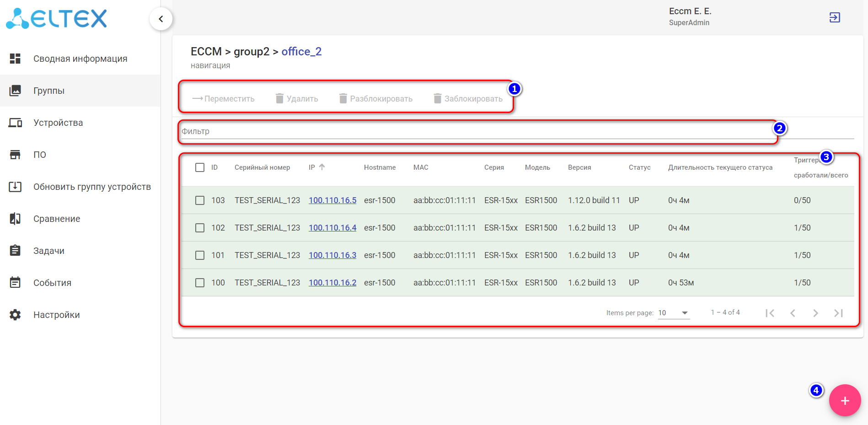Click the Сводная информация dashboard icon
The width and height of the screenshot is (868, 425).
[x=15, y=59]
